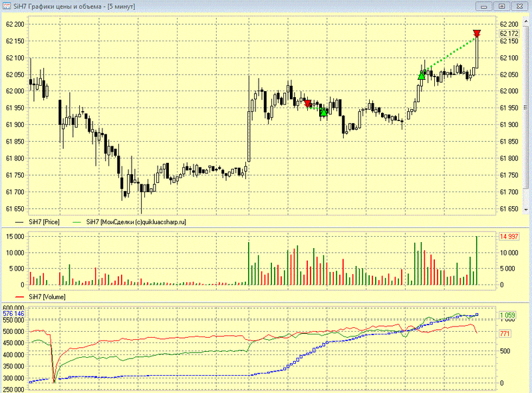Click the '600 000' label on indicator axis
532x393 pixels.
tap(13, 307)
